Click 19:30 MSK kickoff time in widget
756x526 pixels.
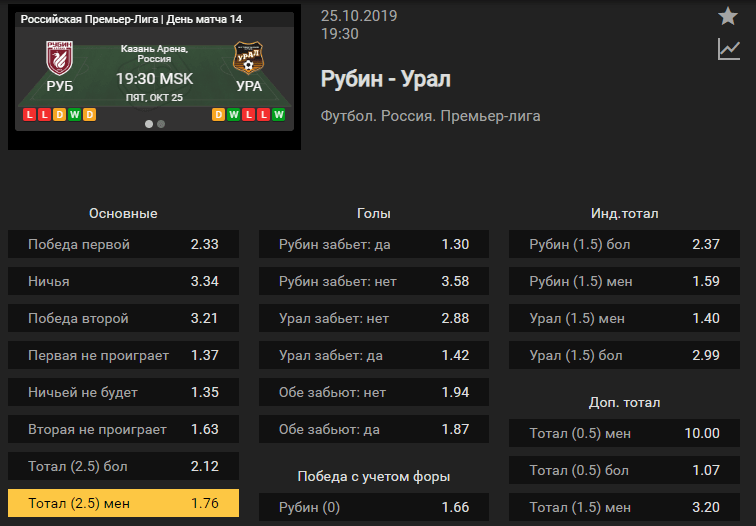point(154,79)
